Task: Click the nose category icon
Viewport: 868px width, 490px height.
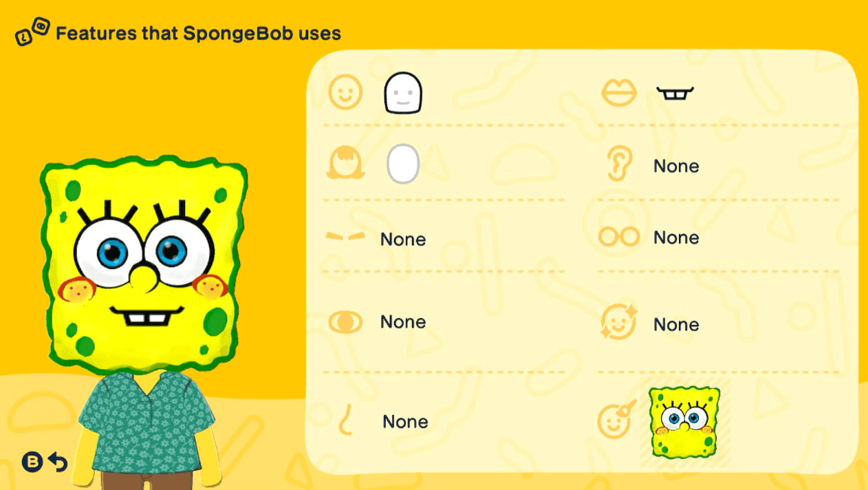Action: coord(347,420)
